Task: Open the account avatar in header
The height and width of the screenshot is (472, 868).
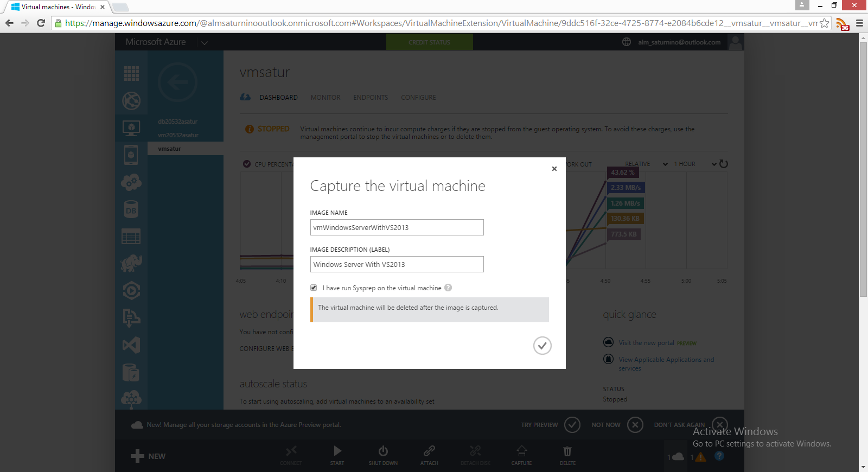Action: pyautogui.click(x=736, y=42)
